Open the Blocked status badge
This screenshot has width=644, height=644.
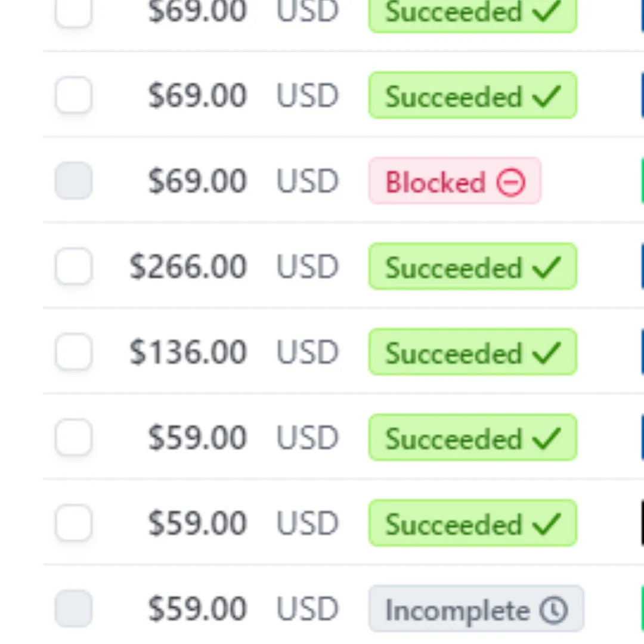(454, 181)
